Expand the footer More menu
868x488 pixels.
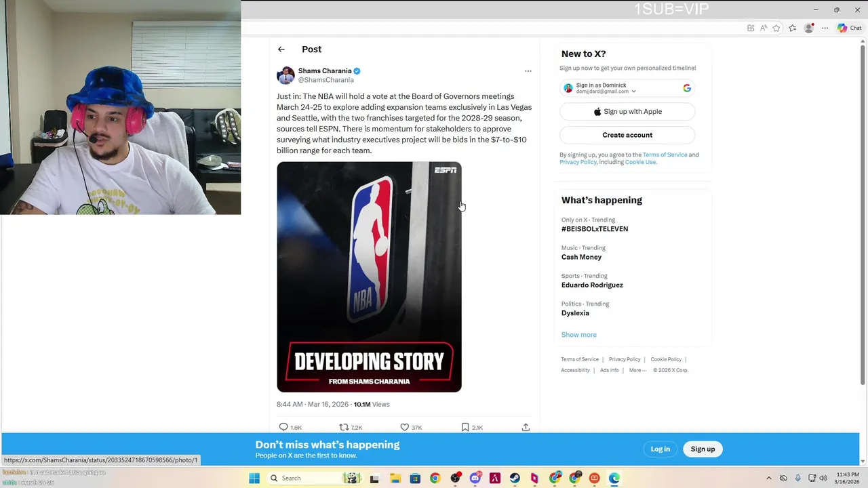click(637, 370)
